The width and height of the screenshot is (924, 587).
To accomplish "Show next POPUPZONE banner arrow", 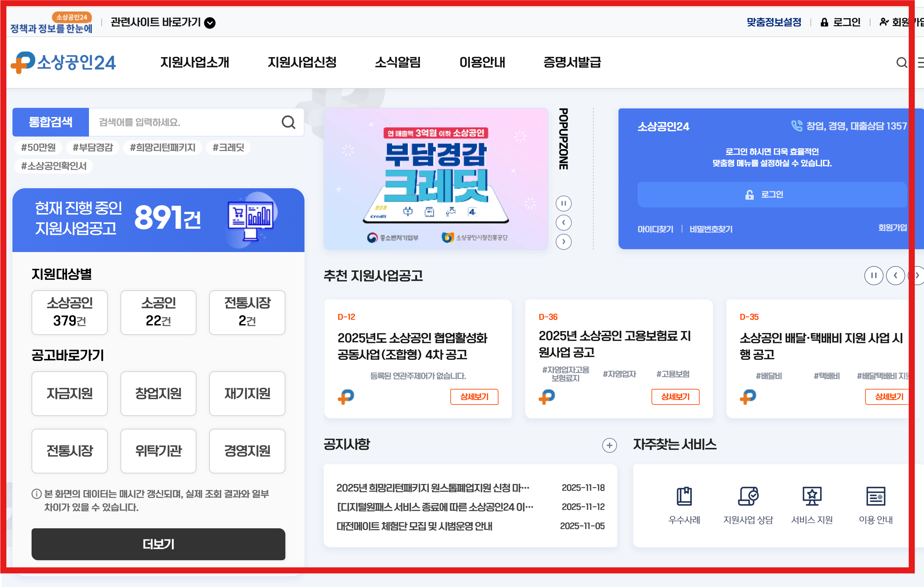I will coord(563,242).
